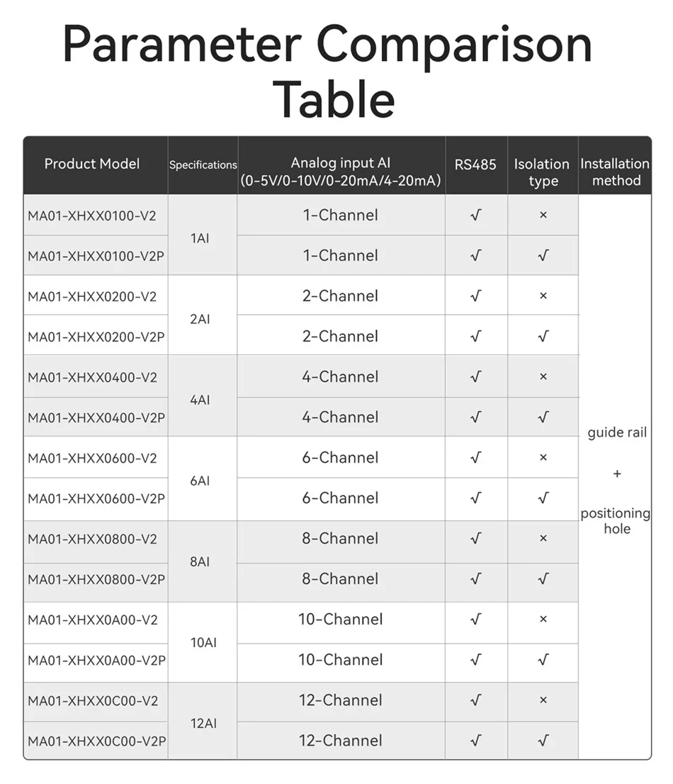Click isolation checkmark for MA01-XHXX0800-V2P
Image resolution: width=673 pixels, height=784 pixels.
543,578
